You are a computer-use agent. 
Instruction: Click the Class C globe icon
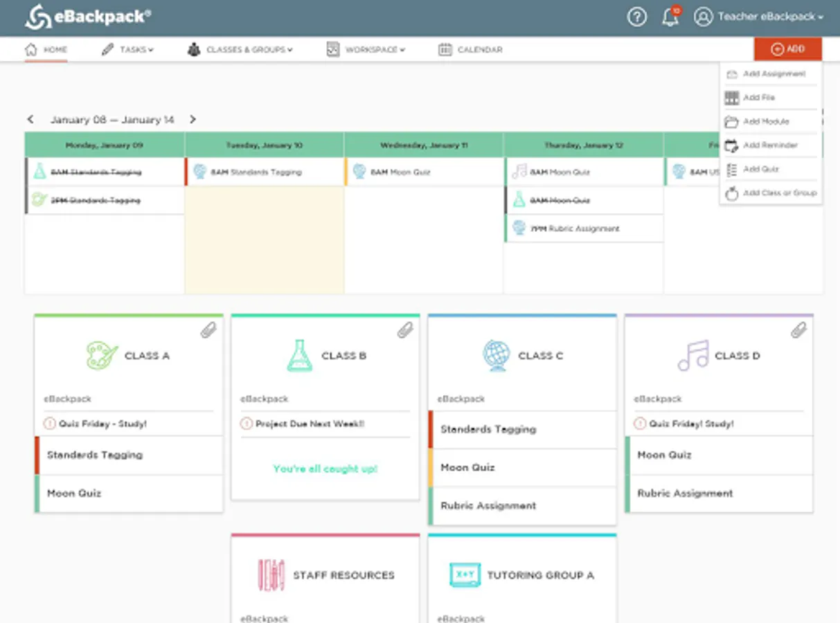pos(496,356)
